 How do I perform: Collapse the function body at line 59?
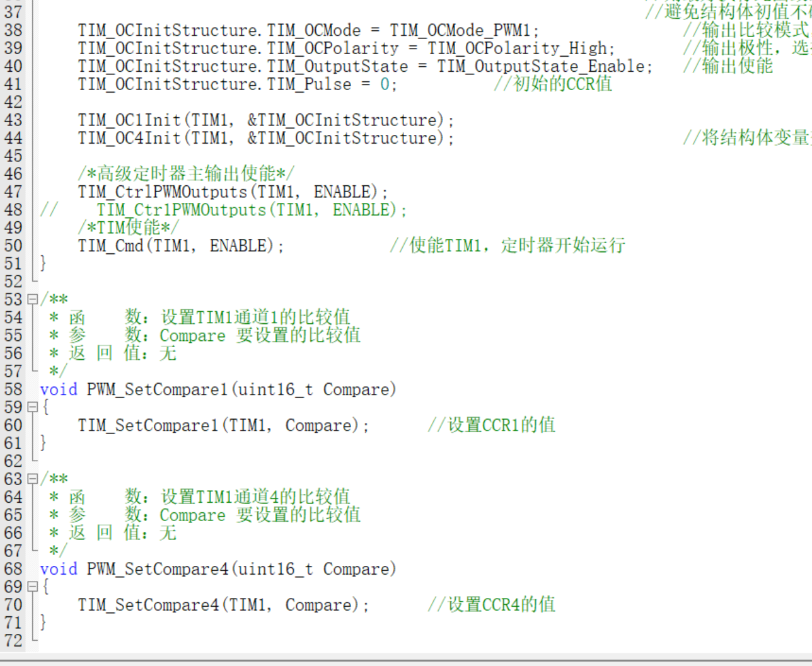[x=32, y=407]
